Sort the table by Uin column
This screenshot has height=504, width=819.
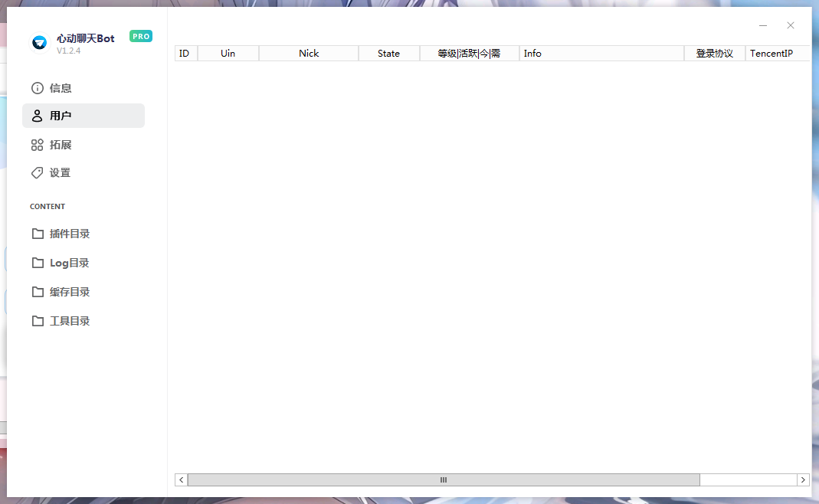click(228, 54)
